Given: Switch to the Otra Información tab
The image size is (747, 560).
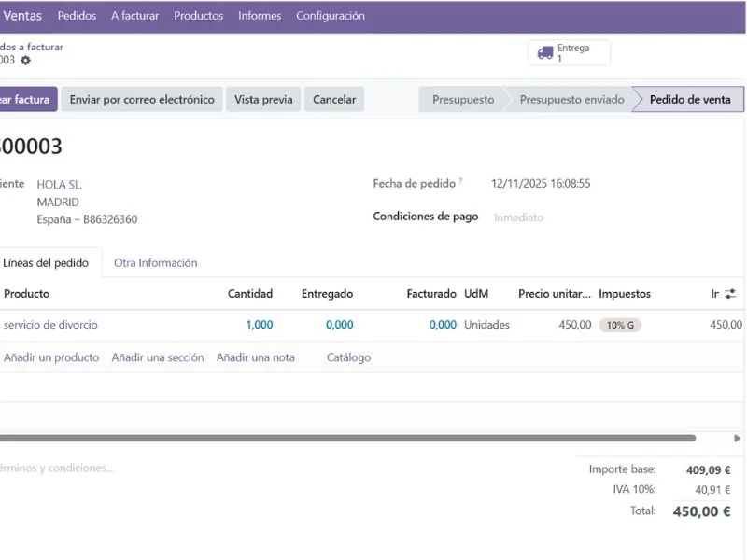Looking at the screenshot, I should click(x=155, y=262).
